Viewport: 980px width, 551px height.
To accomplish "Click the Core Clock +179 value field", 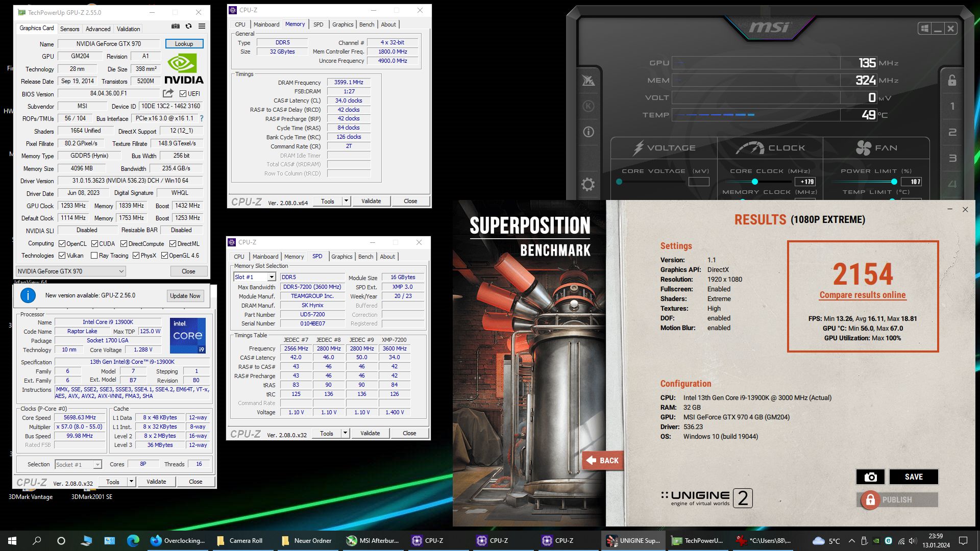I will [805, 182].
